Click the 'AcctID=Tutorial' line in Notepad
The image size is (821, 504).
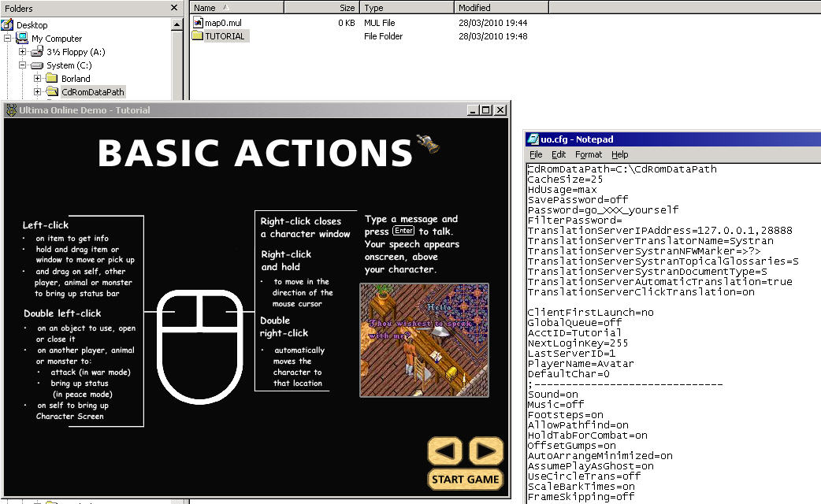(574, 333)
